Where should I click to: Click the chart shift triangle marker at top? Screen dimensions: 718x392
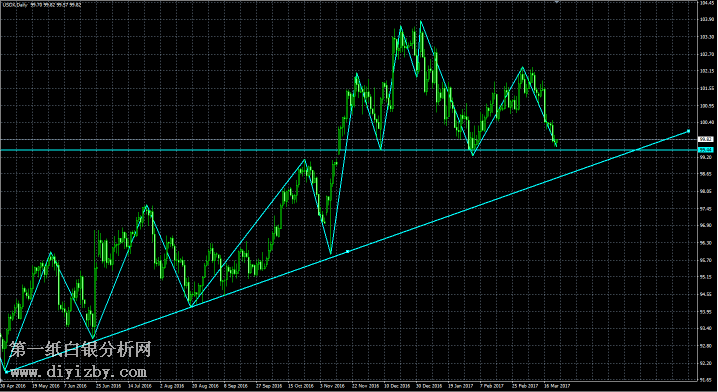click(x=557, y=2)
